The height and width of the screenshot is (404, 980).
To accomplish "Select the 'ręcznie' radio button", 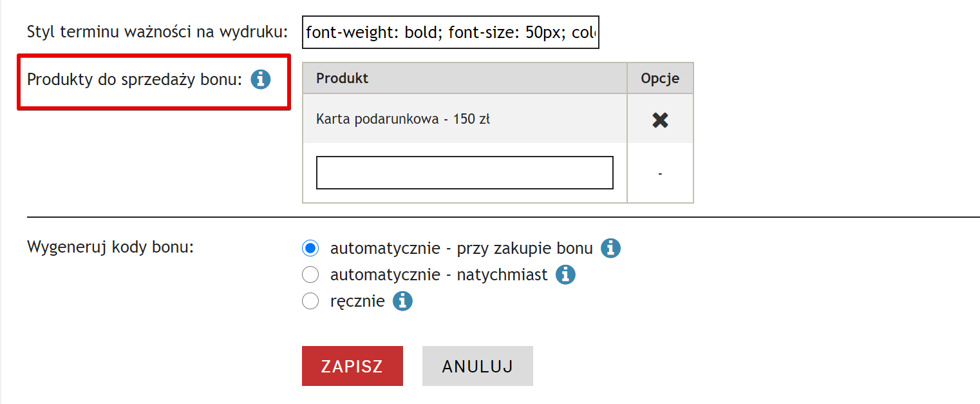I will point(310,301).
